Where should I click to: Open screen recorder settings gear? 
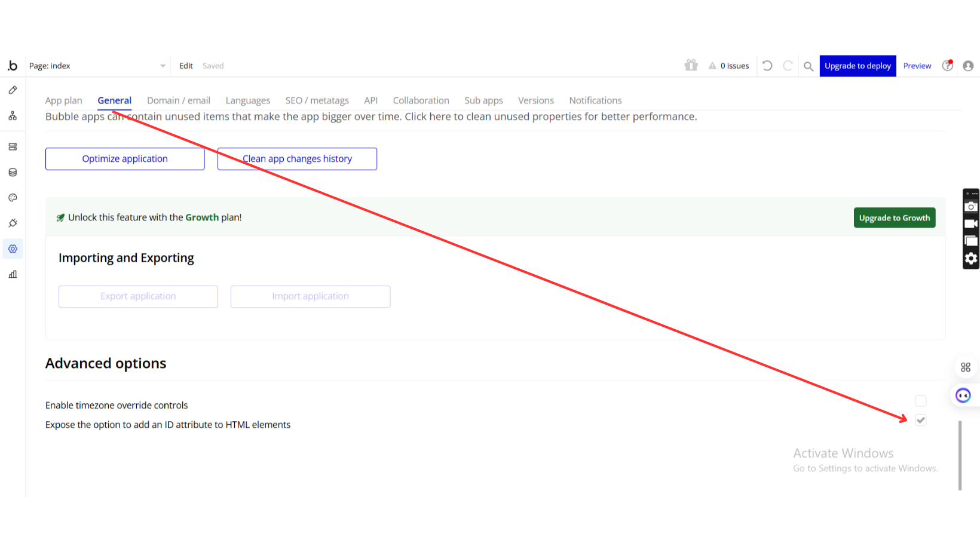click(971, 259)
